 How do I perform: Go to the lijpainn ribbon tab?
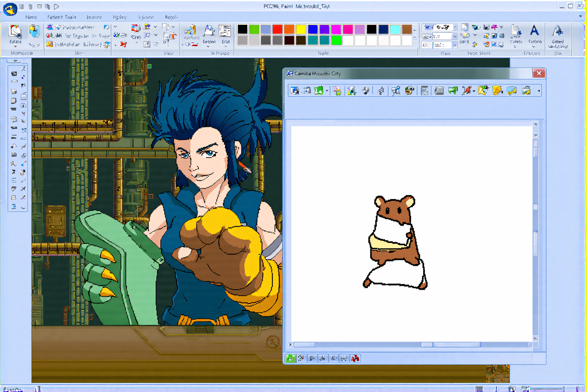point(146,17)
